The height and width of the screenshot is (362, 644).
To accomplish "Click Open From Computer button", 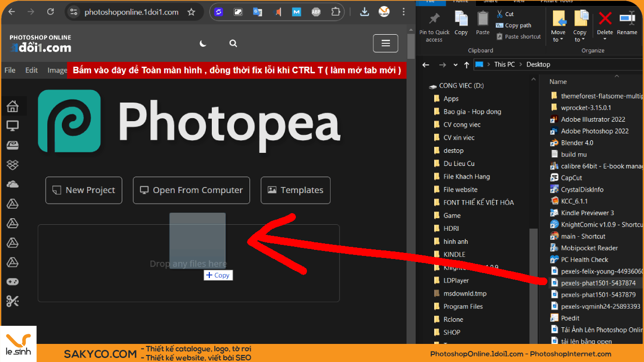I will [191, 190].
